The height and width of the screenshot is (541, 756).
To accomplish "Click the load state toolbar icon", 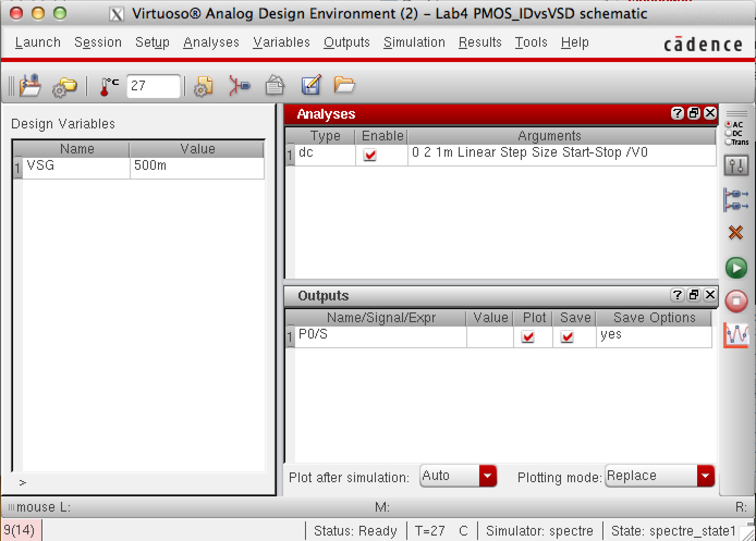I will tap(31, 85).
